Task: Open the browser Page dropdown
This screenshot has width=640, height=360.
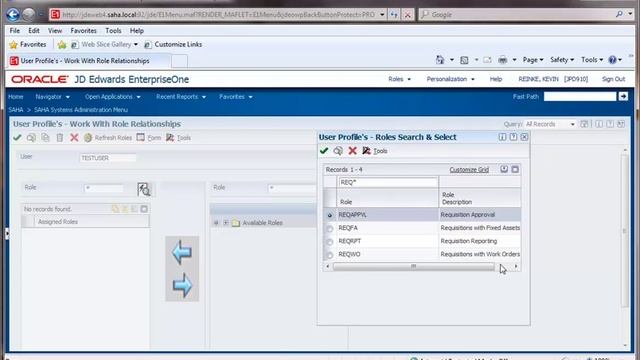Action: [x=533, y=60]
